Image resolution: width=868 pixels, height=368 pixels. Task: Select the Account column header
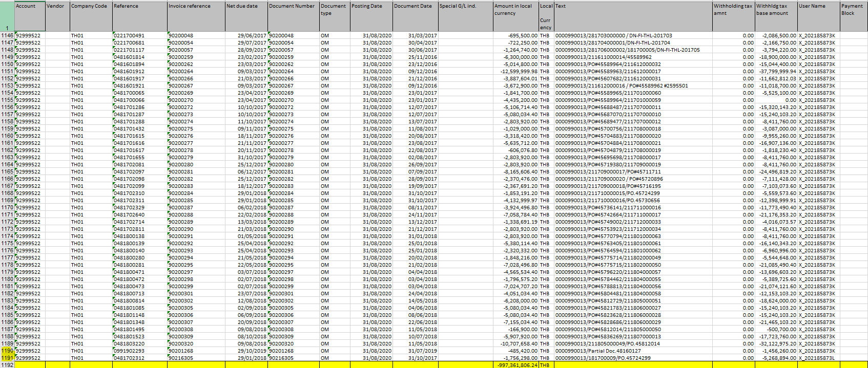(x=30, y=16)
